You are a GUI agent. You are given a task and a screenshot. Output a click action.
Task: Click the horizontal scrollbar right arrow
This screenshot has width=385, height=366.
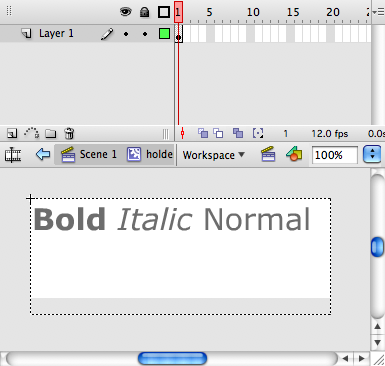[x=362, y=359]
